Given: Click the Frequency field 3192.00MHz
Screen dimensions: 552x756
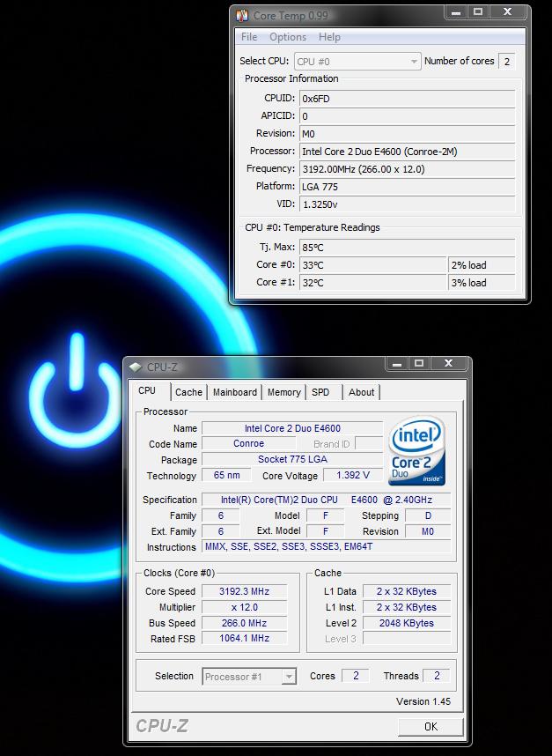Looking at the screenshot, I should [x=407, y=169].
